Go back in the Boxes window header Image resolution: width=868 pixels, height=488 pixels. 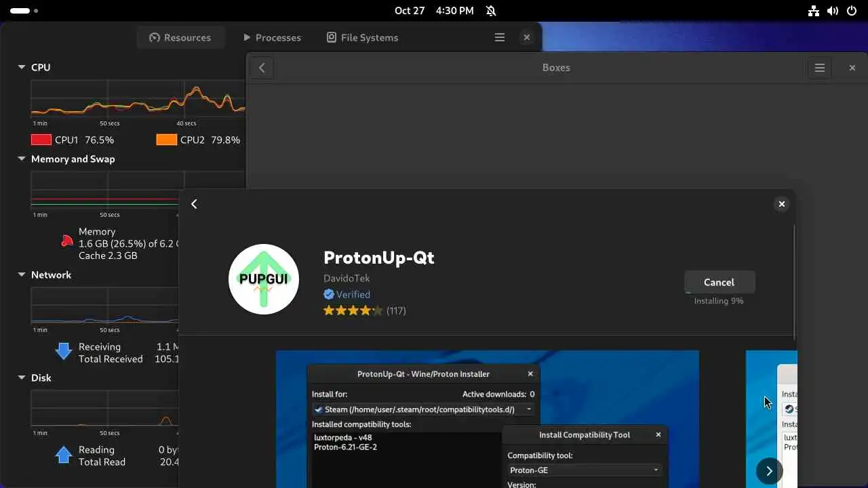[x=262, y=68]
